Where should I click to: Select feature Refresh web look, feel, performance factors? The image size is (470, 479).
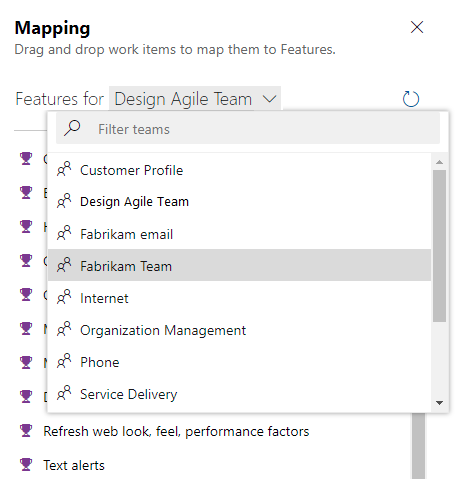(176, 431)
